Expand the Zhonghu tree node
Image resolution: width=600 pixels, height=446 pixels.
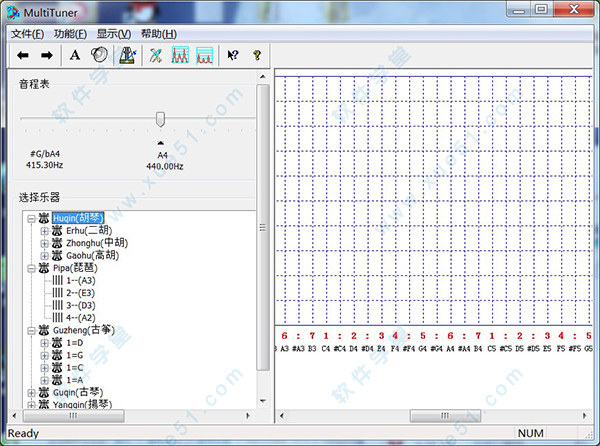(44, 244)
